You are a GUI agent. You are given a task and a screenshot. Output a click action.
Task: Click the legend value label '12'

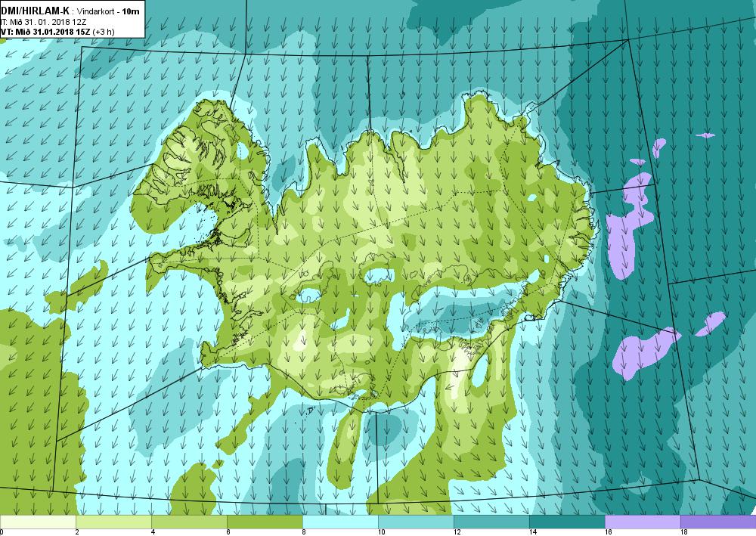click(x=457, y=532)
